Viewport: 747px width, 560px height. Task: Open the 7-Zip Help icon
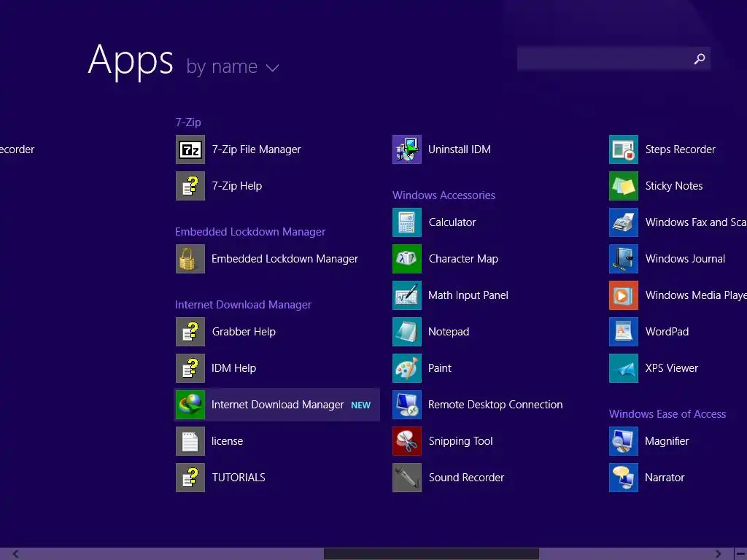pos(190,186)
